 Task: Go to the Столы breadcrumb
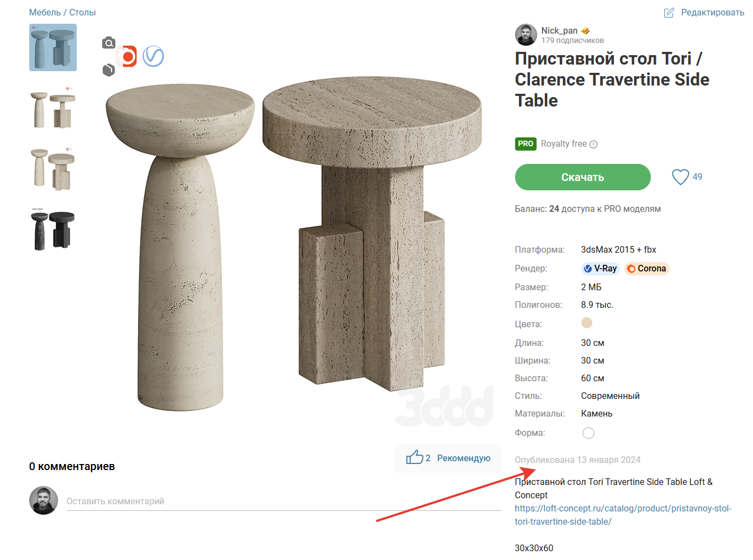point(82,12)
